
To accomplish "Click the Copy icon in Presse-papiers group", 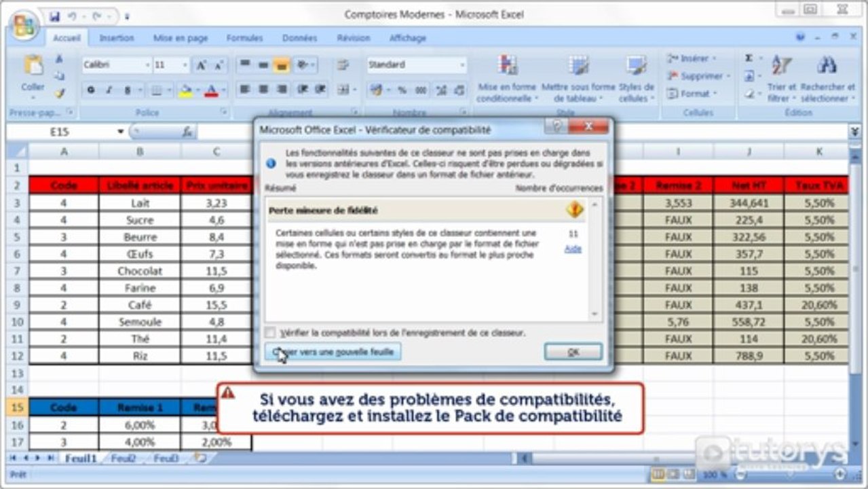I will 59,76.
